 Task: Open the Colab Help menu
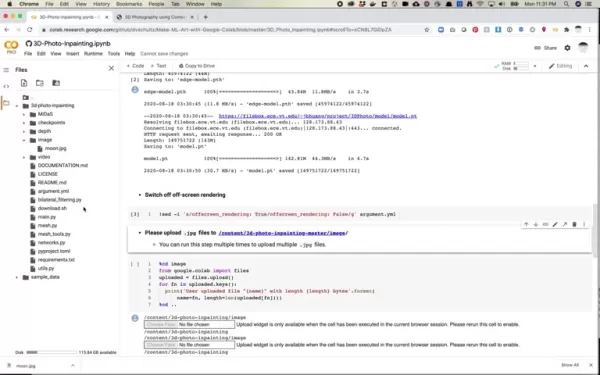(x=130, y=54)
